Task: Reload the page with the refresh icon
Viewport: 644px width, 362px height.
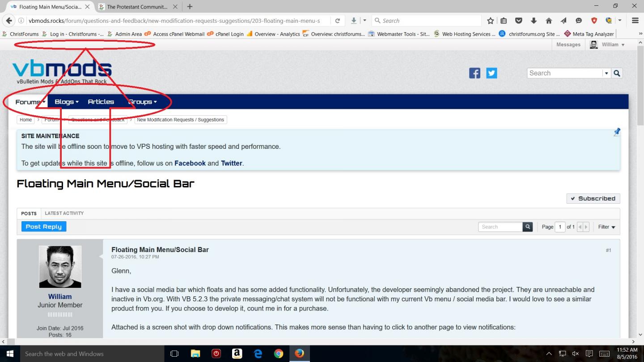Action: click(338, 21)
